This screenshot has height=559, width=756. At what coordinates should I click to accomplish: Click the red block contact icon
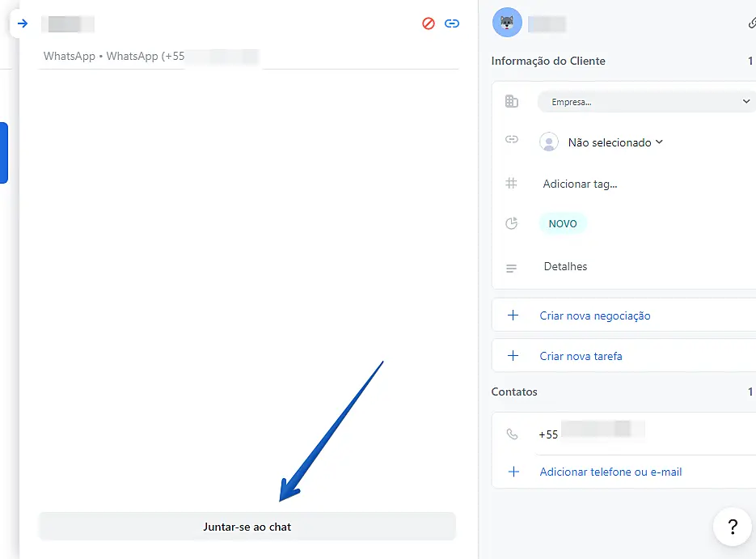tap(429, 23)
